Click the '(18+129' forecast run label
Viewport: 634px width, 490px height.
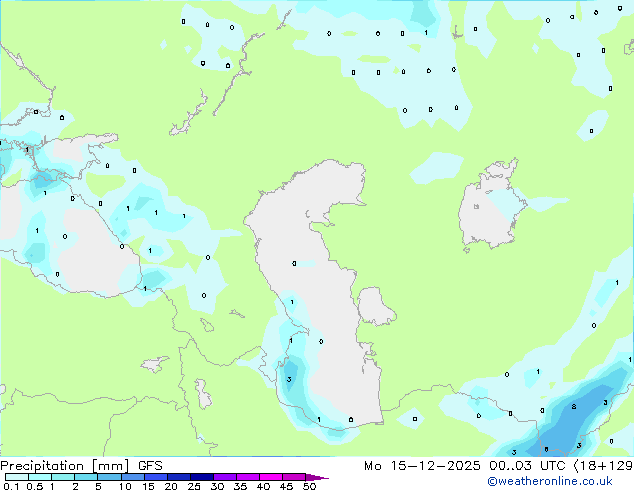point(603,466)
